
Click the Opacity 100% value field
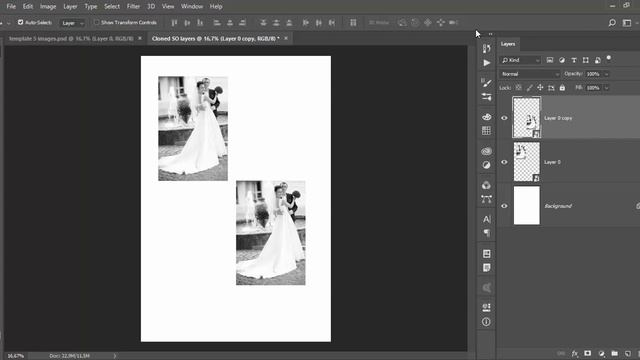(x=593, y=74)
